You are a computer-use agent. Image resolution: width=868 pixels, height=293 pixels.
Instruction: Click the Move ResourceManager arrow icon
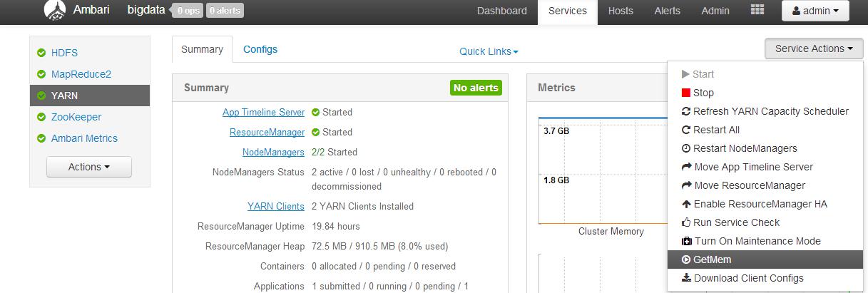tap(687, 185)
